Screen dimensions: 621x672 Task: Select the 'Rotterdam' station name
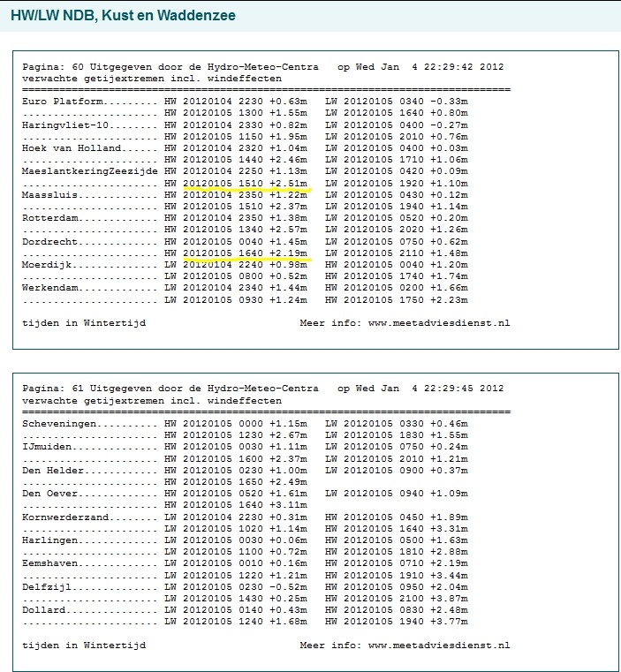[x=50, y=218]
